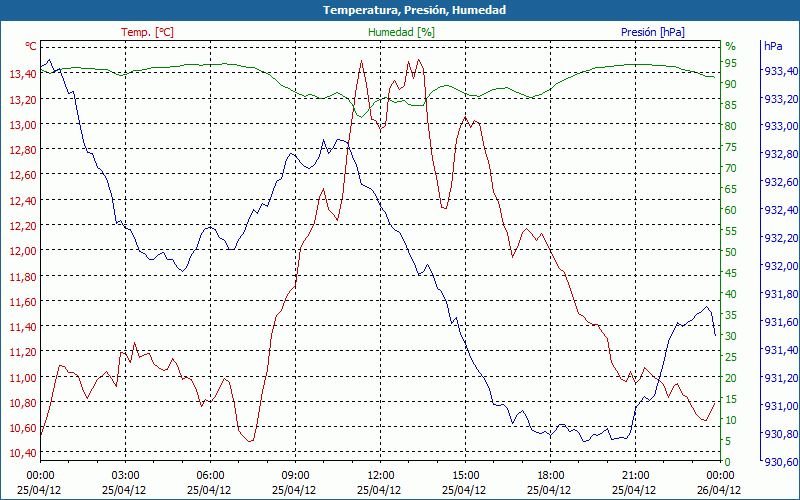The width and height of the screenshot is (800, 500).
Task: Click the green '50' humidity tick value
Action: (731, 252)
